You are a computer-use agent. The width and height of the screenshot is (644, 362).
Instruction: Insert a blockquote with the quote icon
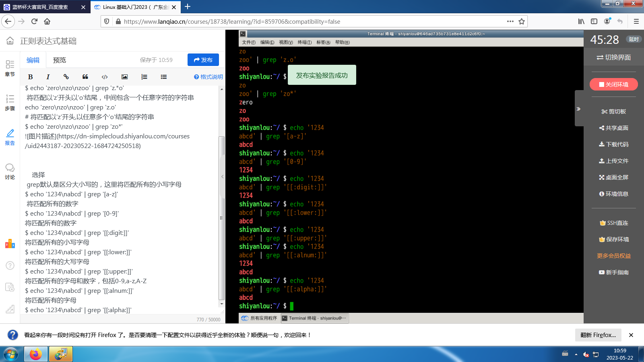click(x=85, y=77)
